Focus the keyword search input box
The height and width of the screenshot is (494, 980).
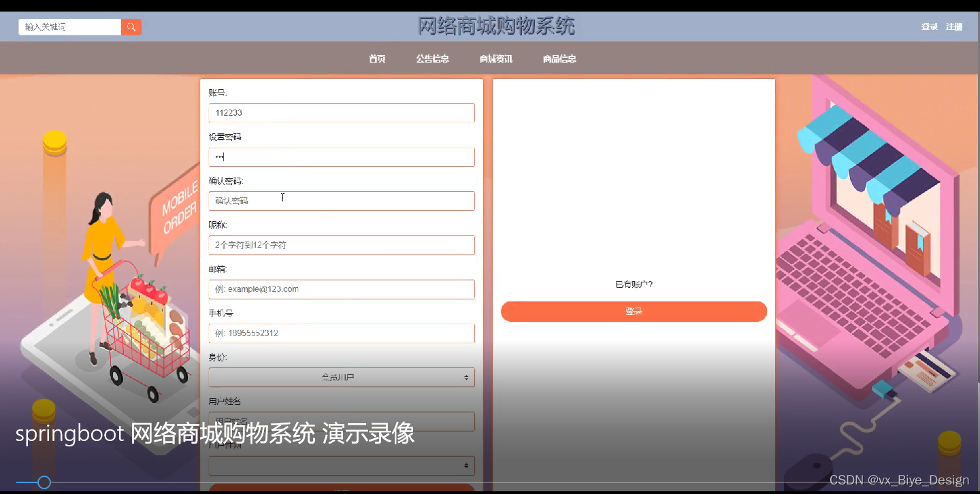[x=69, y=27]
